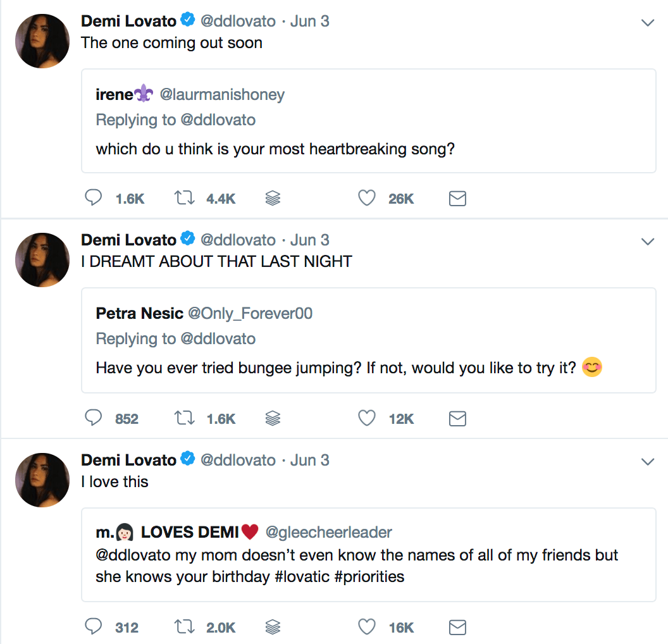Image resolution: width=668 pixels, height=644 pixels.
Task: Open the dropdown chevron on the first tweet
Action: 648,22
